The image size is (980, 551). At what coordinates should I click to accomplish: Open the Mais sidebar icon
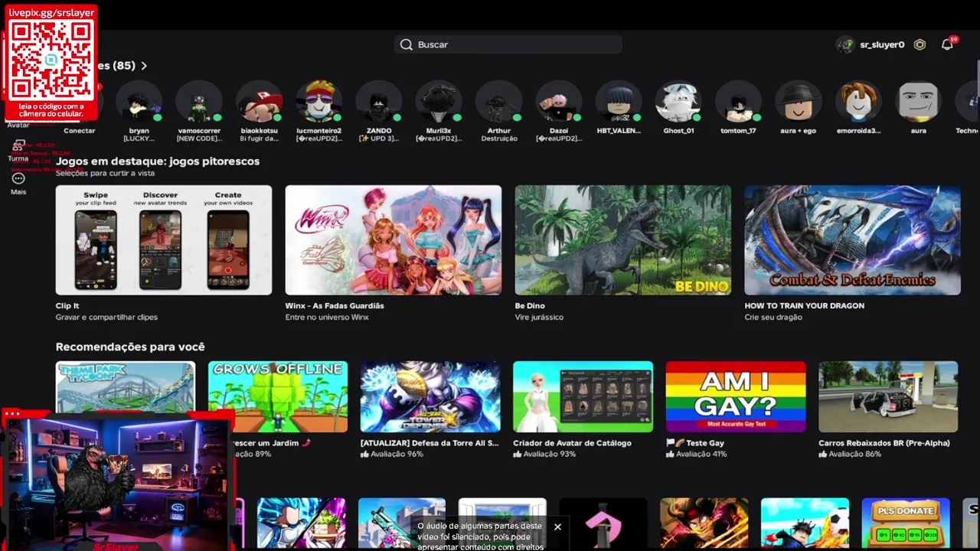[18, 178]
